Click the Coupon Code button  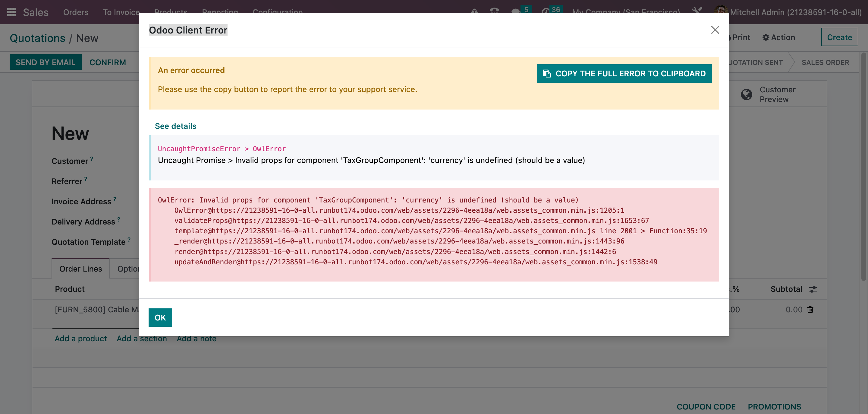[706, 406]
